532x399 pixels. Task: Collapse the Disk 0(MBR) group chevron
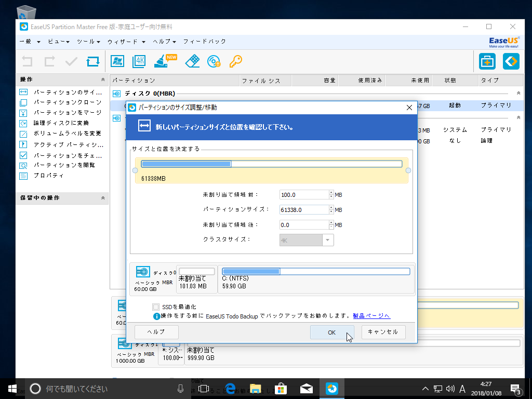tap(518, 93)
